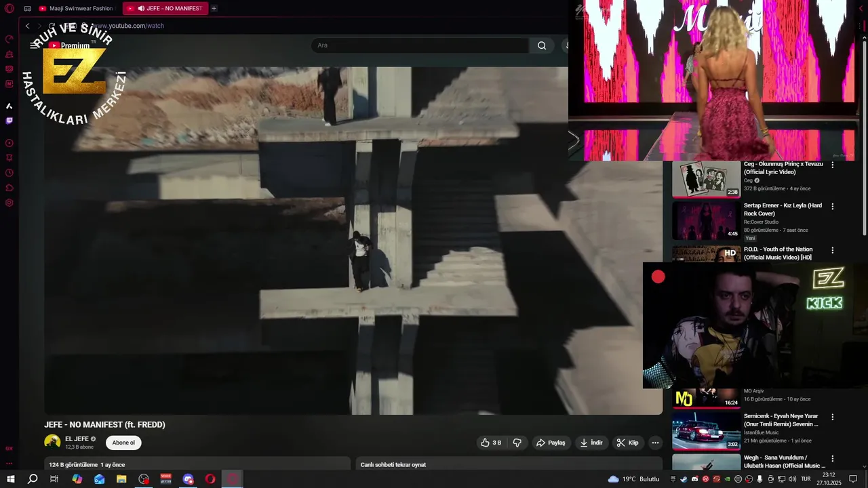Click the Paylaş share button
The image size is (868, 488).
point(551,443)
